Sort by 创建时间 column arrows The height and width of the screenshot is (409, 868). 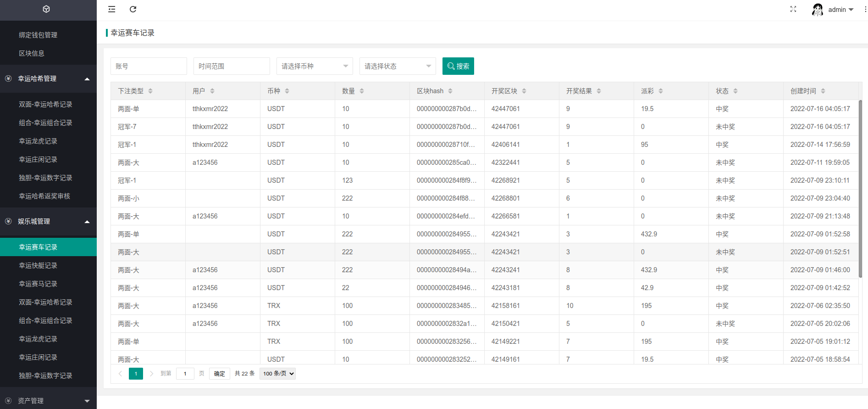tap(823, 91)
